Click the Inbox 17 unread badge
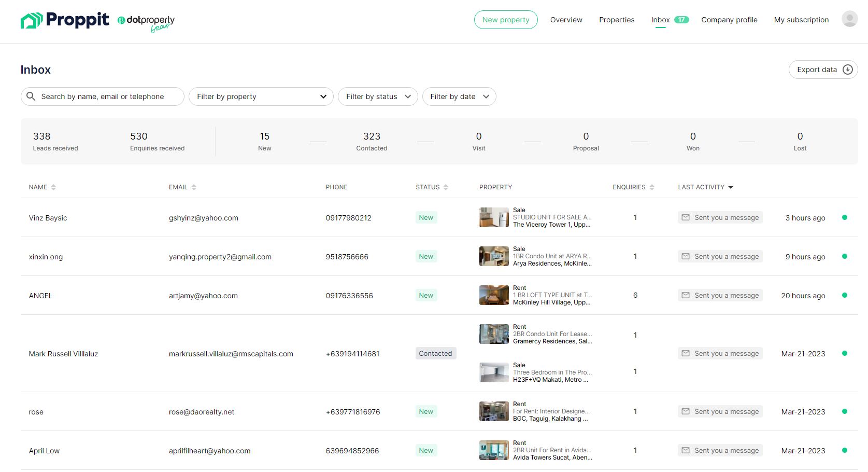868x472 pixels. coord(681,20)
